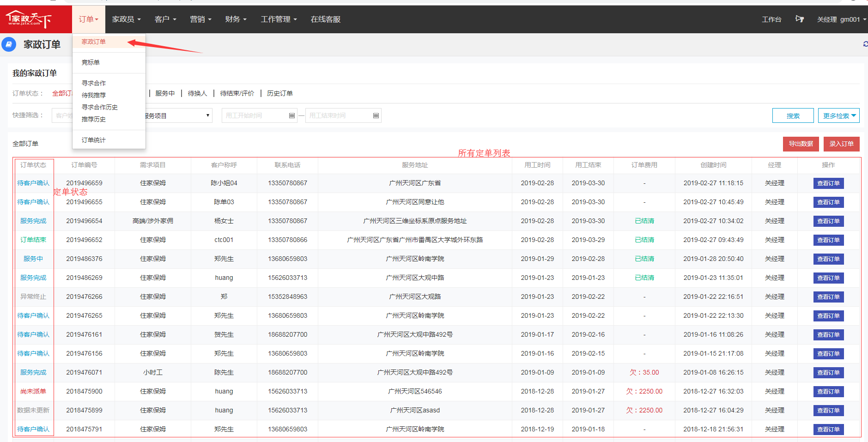Click customer name 陈小姐04
The width and height of the screenshot is (868, 442).
pos(224,183)
